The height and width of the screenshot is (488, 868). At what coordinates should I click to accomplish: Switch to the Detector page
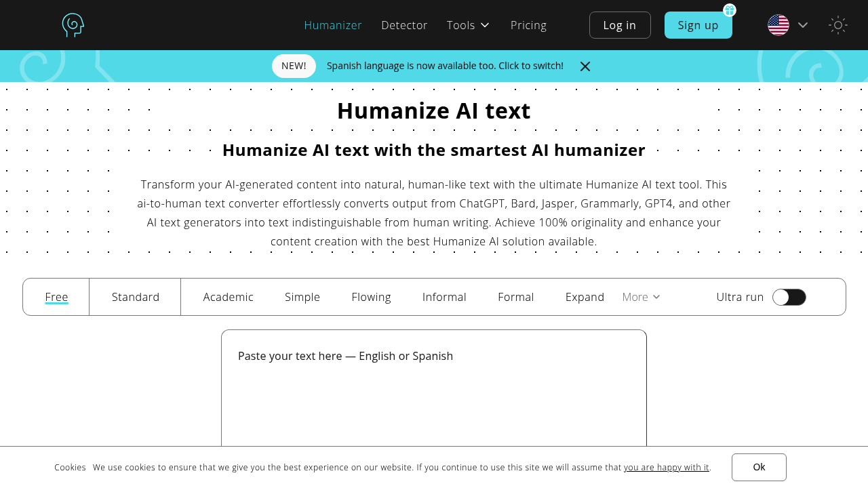pyautogui.click(x=404, y=25)
